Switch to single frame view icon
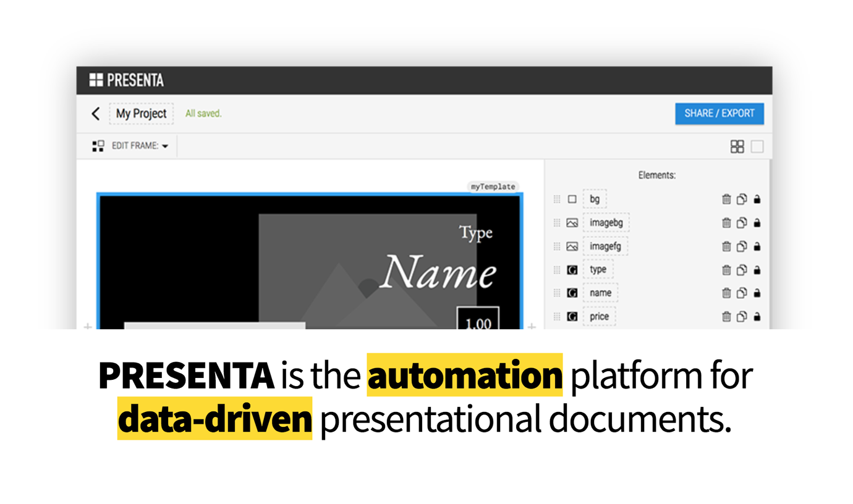The height and width of the screenshot is (504, 853). coord(757,146)
